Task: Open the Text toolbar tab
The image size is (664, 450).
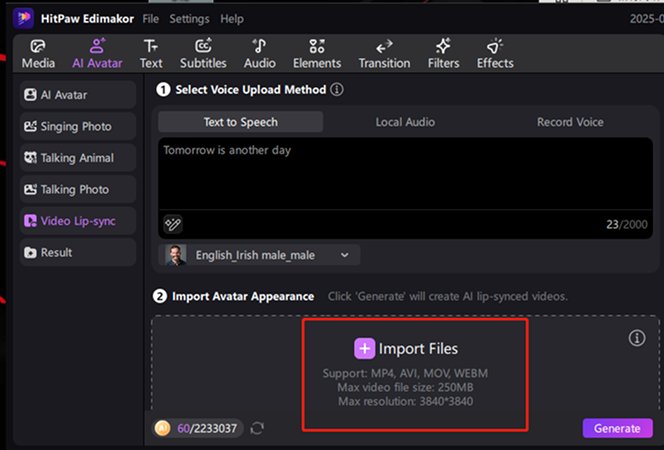Action: point(151,54)
